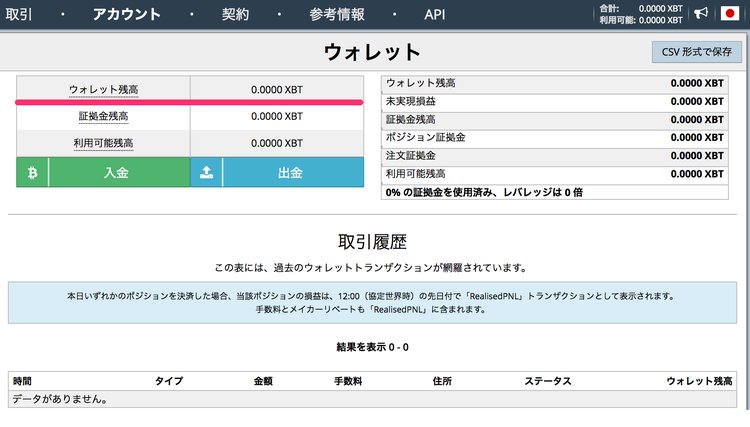Open the announcements megaphone icon
This screenshot has width=750, height=427.
701,13
